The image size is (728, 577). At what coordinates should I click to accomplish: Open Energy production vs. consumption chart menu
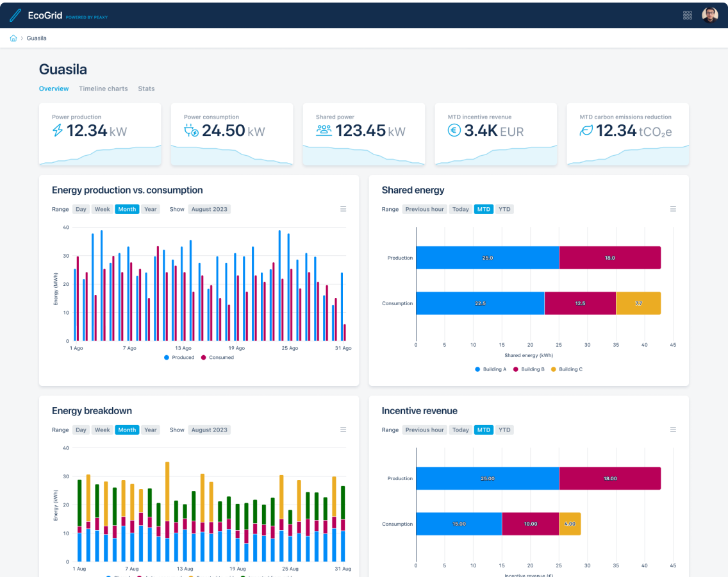(x=343, y=209)
